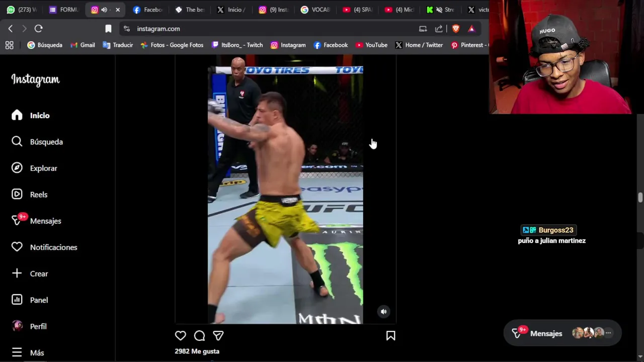Viewport: 644px width, 362px height.
Task: Switch to the (9) Instagram tab
Action: pos(273,10)
